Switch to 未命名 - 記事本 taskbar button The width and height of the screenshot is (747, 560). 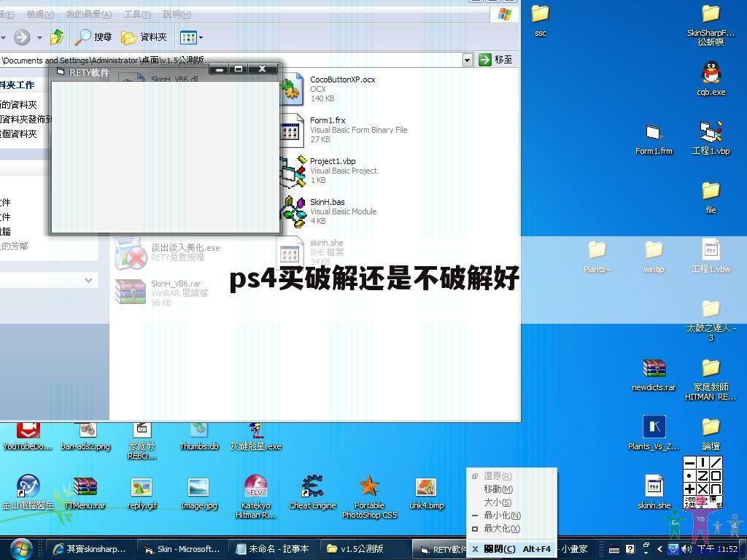coord(273,549)
